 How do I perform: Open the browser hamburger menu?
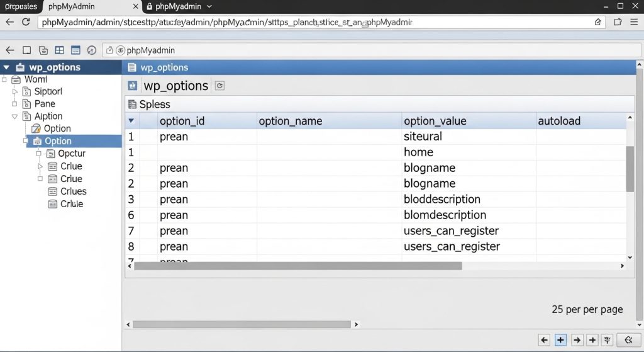(x=634, y=22)
